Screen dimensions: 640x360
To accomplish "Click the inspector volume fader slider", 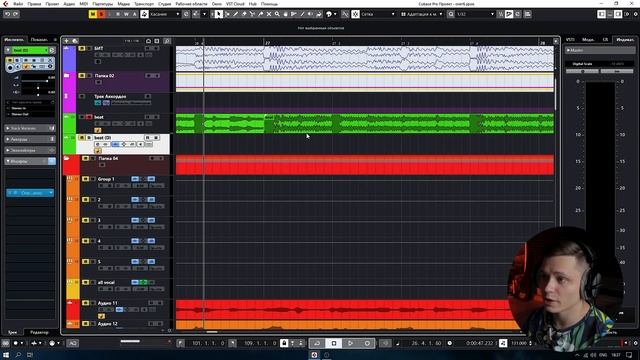I will click(38, 81).
